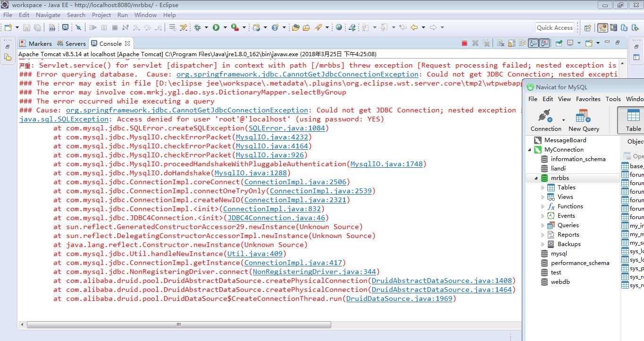
Task: Click the Quick Access search field
Action: 555,28
